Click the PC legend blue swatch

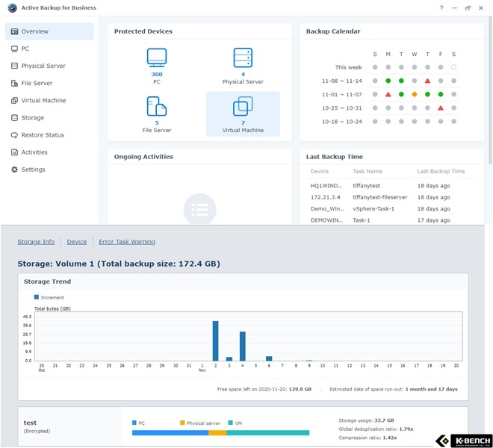[x=134, y=423]
